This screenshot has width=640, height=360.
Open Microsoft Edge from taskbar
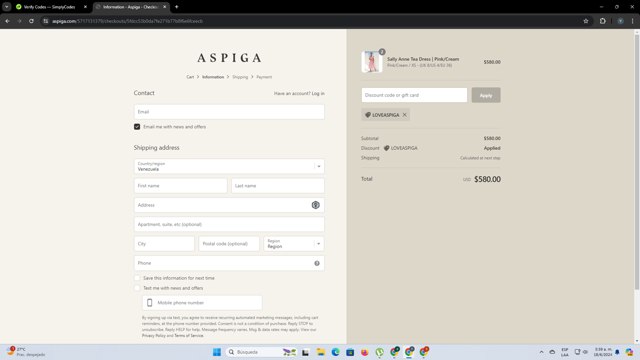coord(336,352)
